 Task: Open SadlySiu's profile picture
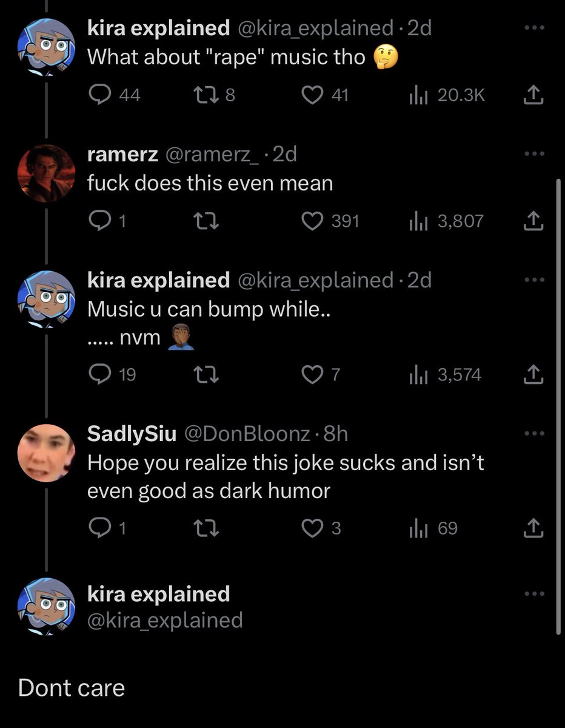click(45, 453)
